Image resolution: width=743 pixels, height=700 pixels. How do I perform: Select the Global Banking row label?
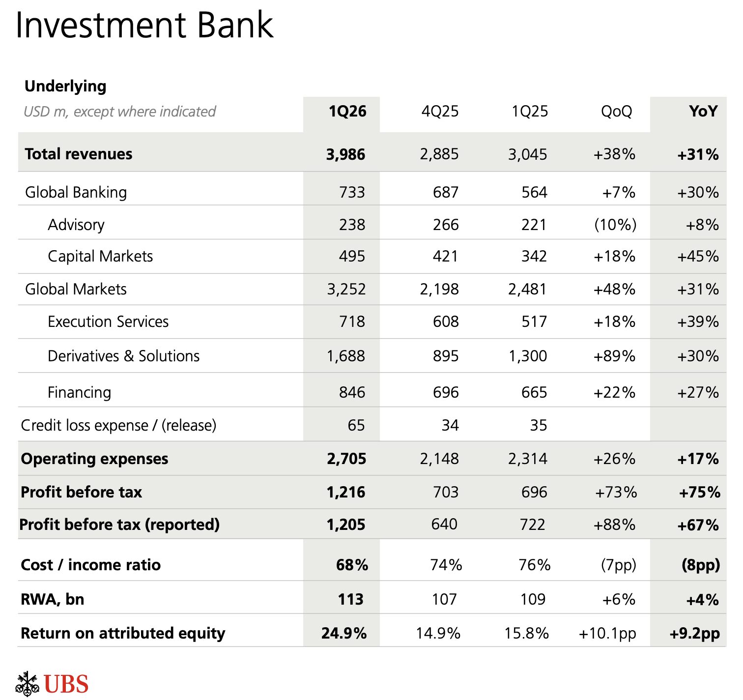tap(76, 192)
